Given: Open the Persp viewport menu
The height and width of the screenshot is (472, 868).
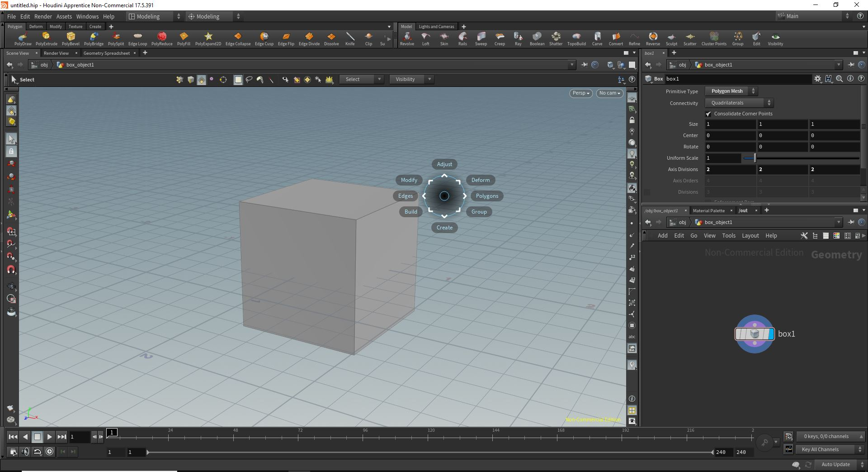Looking at the screenshot, I should point(581,93).
